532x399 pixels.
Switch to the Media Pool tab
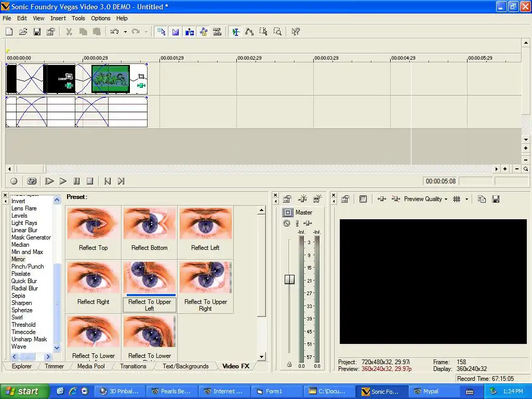point(91,366)
